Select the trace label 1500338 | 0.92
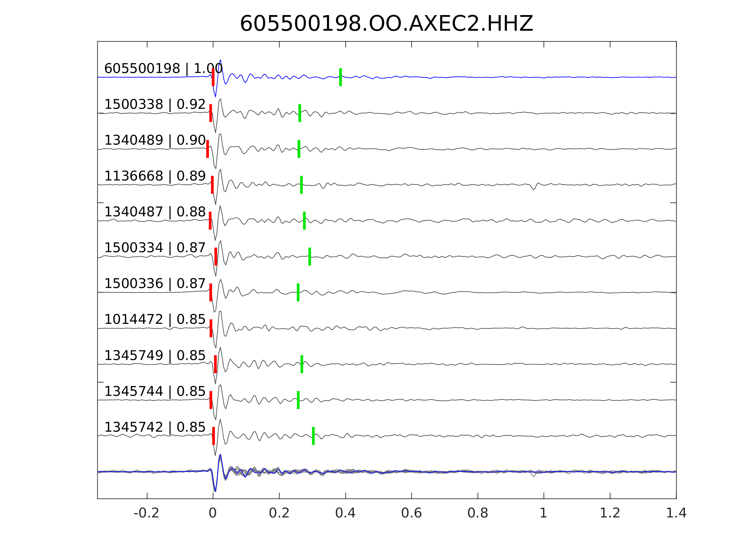The height and width of the screenshot is (560, 747). coord(155,104)
